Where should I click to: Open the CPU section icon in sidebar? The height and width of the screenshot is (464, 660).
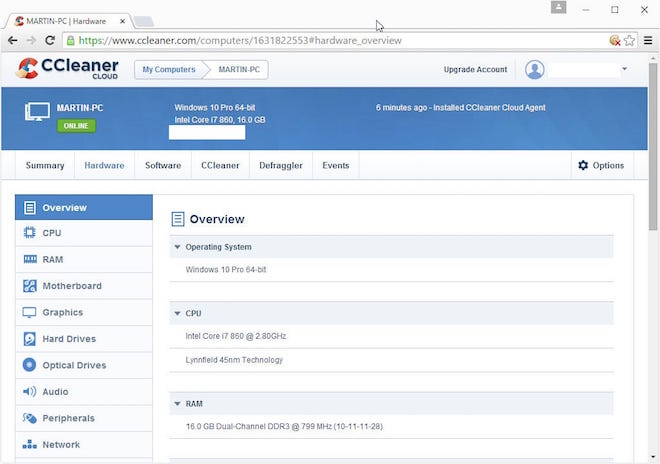pos(29,232)
